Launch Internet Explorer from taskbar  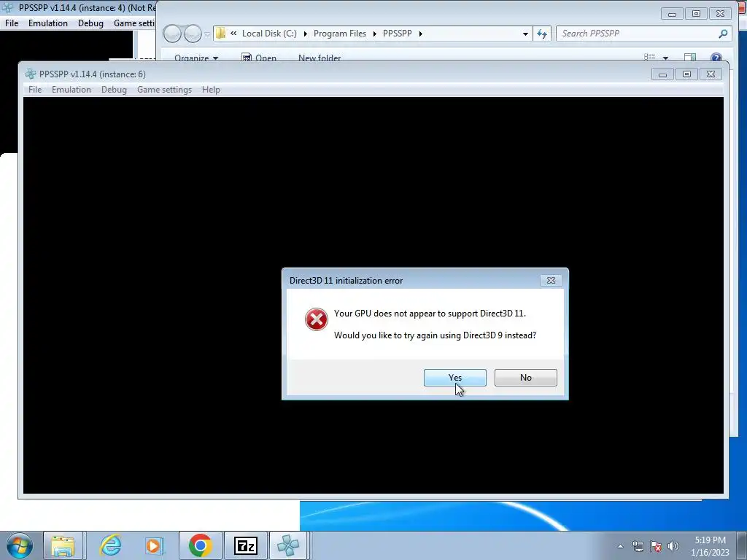click(110, 545)
